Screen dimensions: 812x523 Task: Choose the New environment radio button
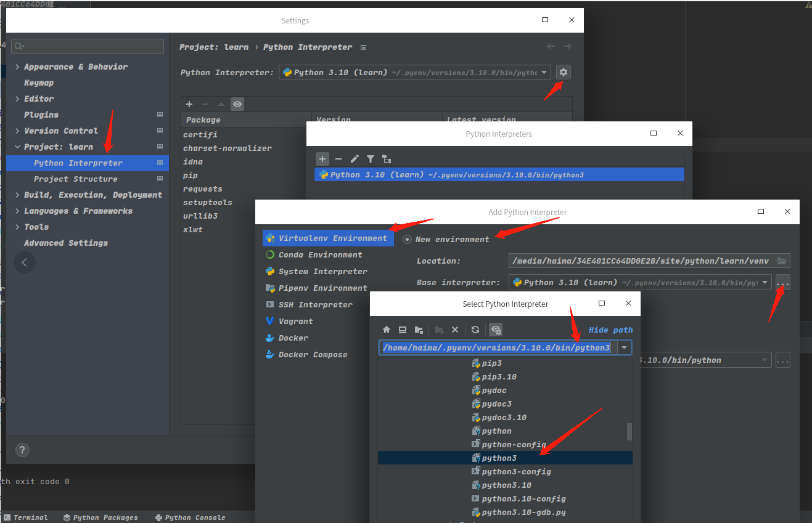[406, 239]
